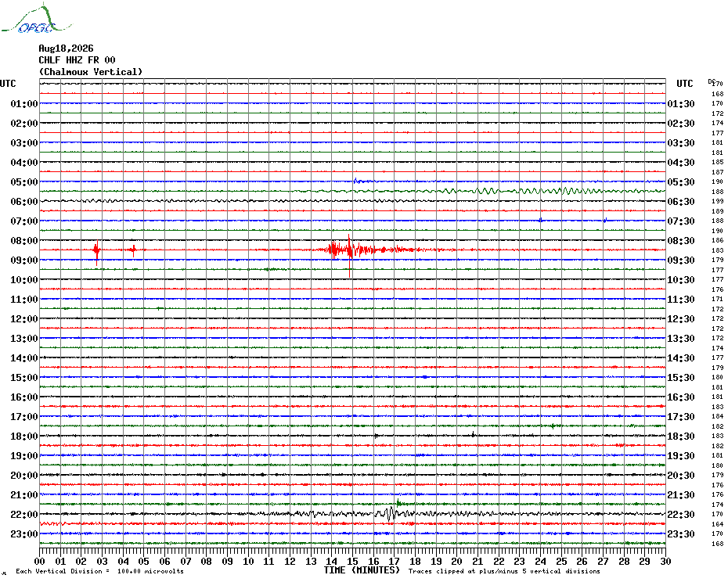This screenshot has height=582, width=728.
Task: Click the 08:00 time label
Action: [24, 240]
